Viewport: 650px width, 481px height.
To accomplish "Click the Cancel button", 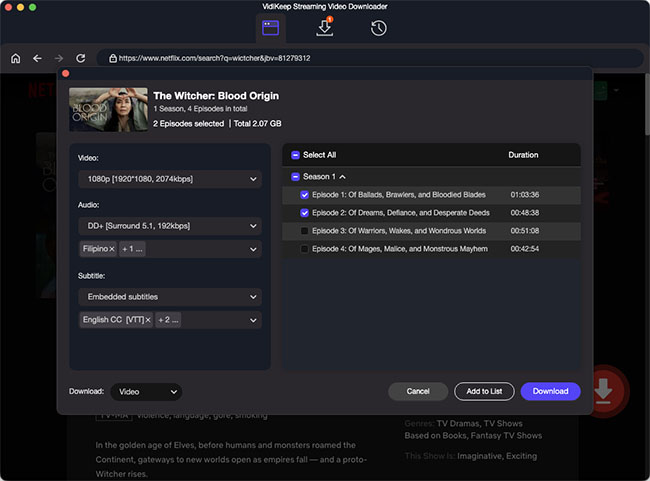I will coord(418,391).
